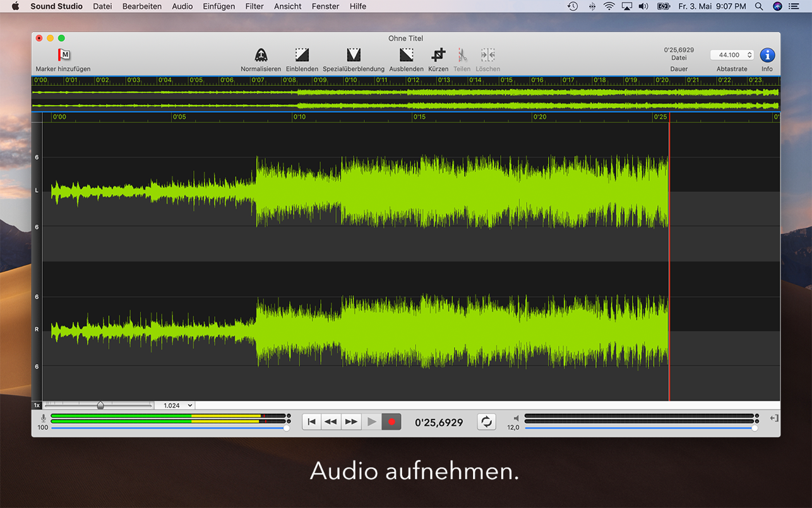
Task: Open the Spezialüberblendung tool
Action: click(354, 55)
